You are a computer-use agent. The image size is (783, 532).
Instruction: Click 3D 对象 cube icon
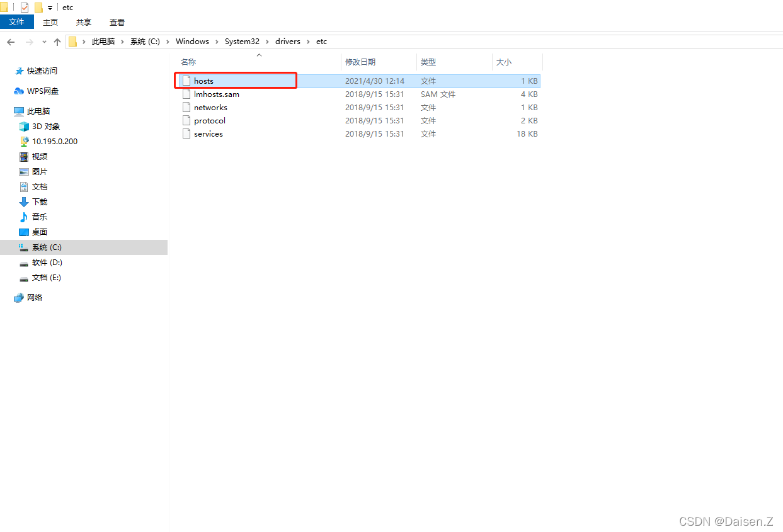[24, 127]
